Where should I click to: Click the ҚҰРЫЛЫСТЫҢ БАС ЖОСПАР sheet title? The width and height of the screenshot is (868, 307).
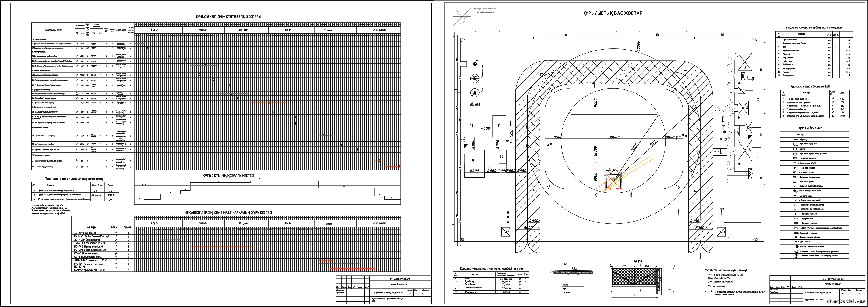tap(612, 13)
